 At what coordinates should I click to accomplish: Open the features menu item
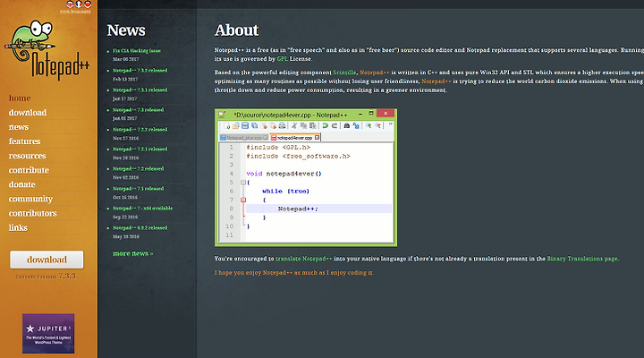tap(25, 141)
